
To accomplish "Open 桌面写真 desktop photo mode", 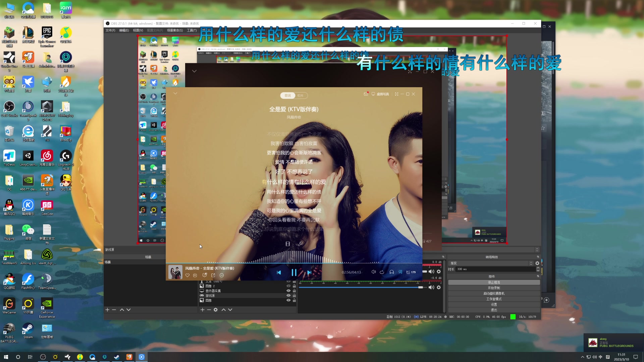I will tap(380, 94).
